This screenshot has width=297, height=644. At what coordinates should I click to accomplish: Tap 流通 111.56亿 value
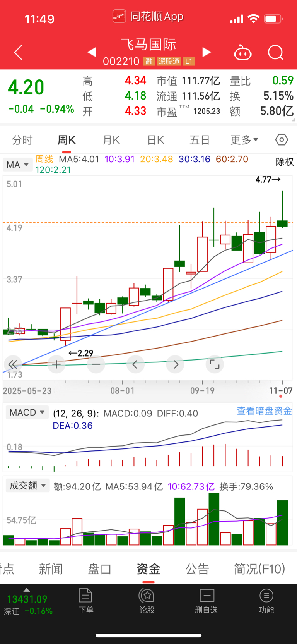click(201, 96)
